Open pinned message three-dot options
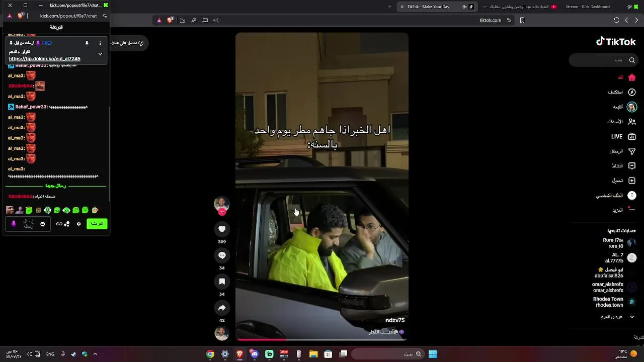The height and width of the screenshot is (362, 644). click(x=100, y=43)
